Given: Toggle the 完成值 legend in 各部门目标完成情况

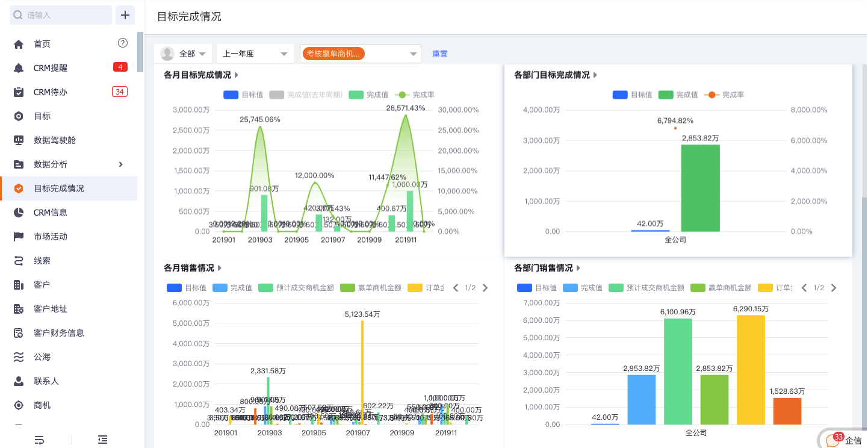Looking at the screenshot, I should click(678, 95).
